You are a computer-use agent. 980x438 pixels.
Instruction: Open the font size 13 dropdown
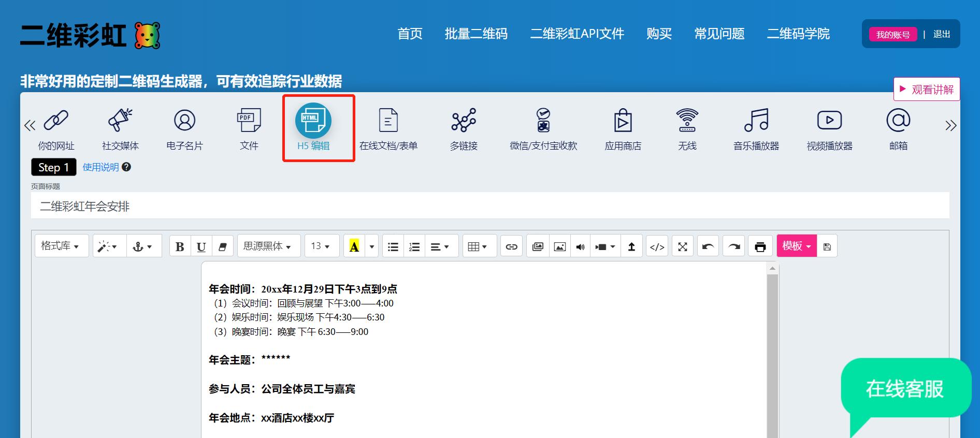click(x=321, y=246)
